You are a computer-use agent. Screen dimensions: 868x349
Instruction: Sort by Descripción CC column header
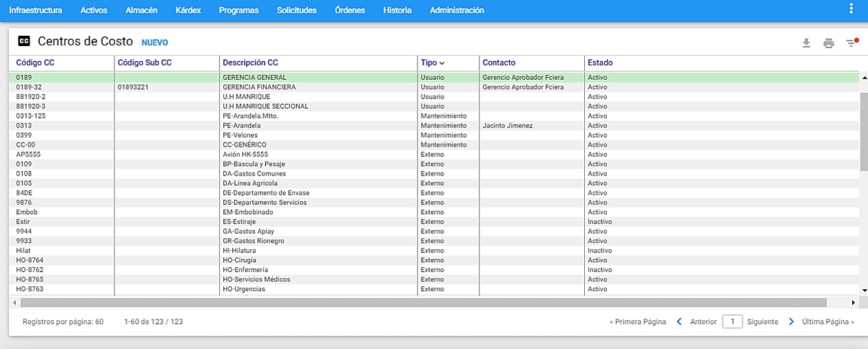pyautogui.click(x=251, y=63)
